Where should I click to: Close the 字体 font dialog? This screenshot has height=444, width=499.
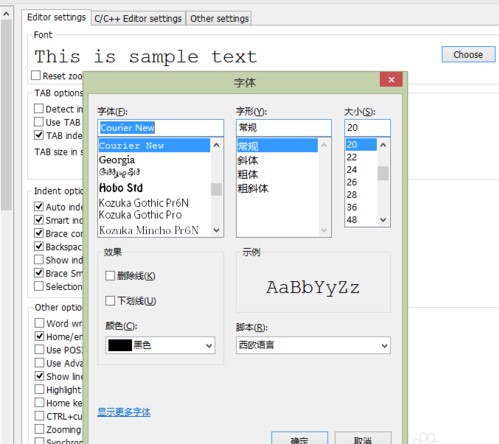(x=391, y=80)
